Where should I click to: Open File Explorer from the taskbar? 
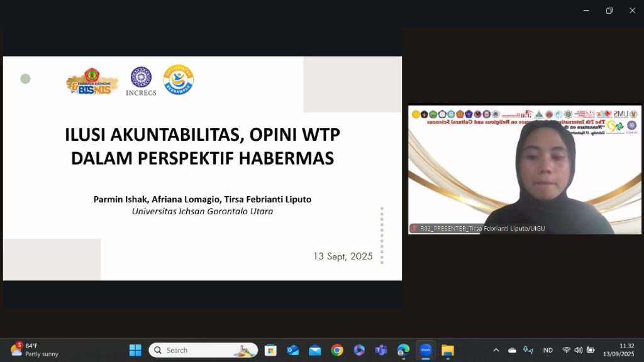[447, 350]
